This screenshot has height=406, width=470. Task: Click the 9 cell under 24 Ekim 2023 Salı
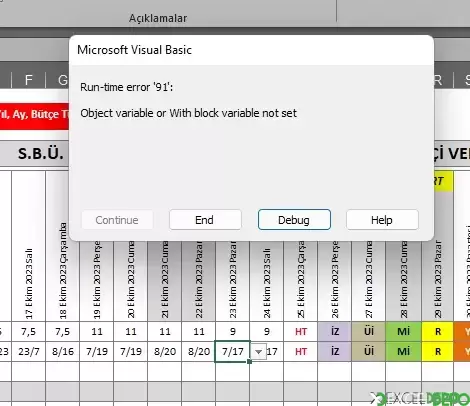click(267, 332)
